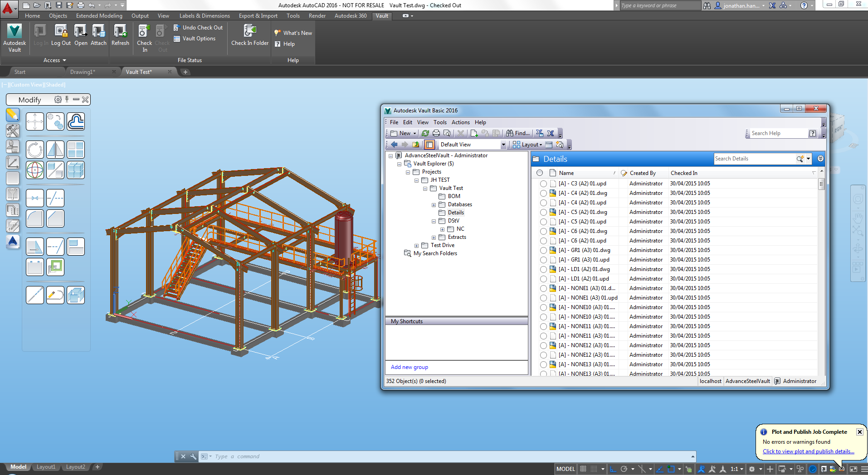This screenshot has width=868, height=475.
Task: Open the Extended Modeling ribbon tab
Action: pyautogui.click(x=99, y=16)
